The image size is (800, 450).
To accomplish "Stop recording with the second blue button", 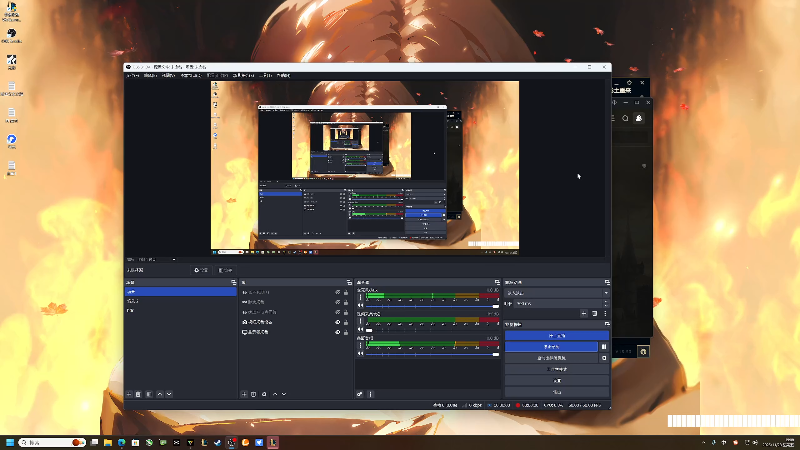I will click(552, 347).
